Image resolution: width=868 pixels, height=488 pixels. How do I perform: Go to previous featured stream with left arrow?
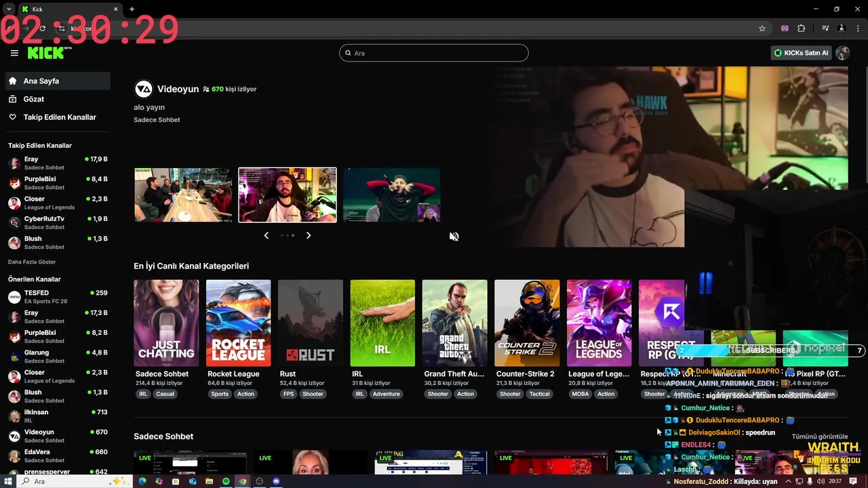[x=266, y=235]
